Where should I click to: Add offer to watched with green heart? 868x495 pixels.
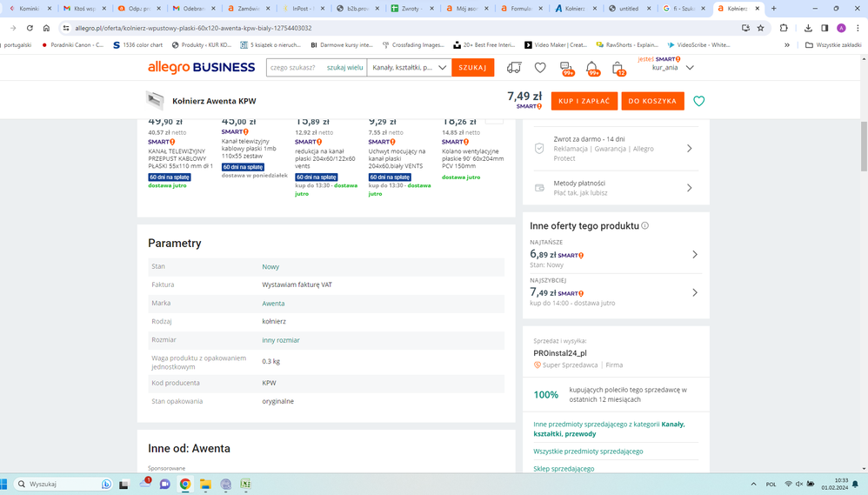[x=698, y=101]
